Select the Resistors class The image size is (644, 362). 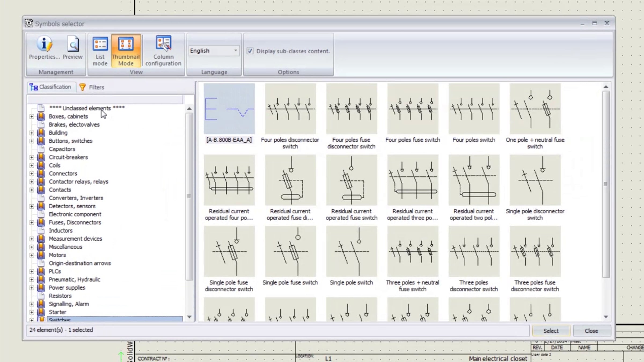(60, 296)
